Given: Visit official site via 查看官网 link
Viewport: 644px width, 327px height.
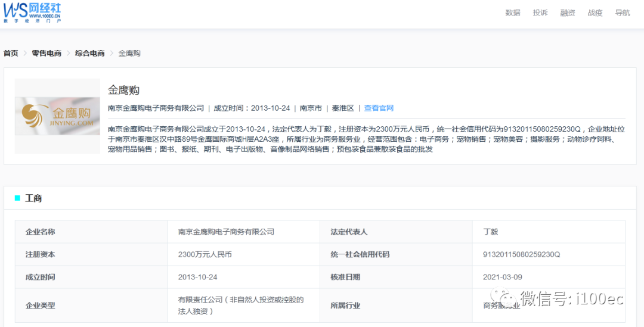Looking at the screenshot, I should point(379,108).
